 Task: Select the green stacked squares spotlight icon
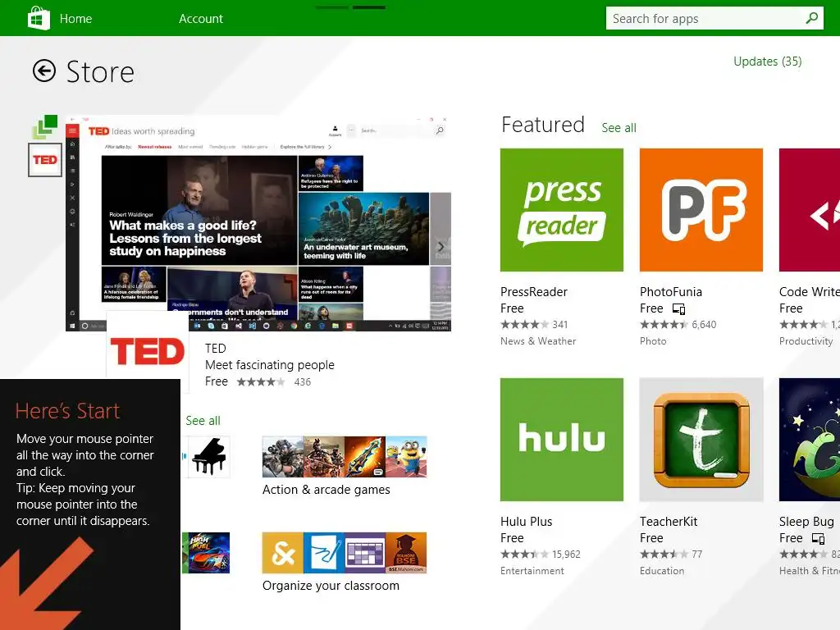point(45,126)
